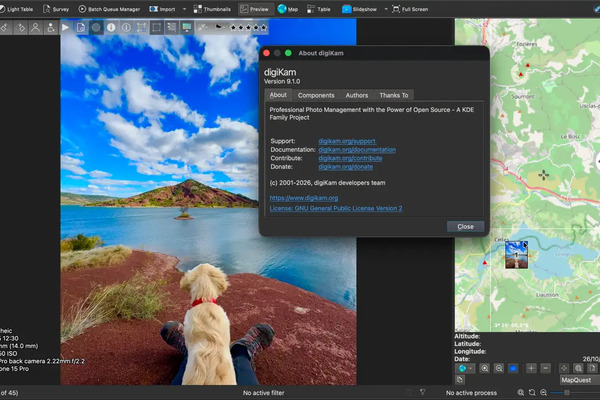This screenshot has height=400, width=600.
Task: Click the photo thumbnail marker on map
Action: (516, 255)
